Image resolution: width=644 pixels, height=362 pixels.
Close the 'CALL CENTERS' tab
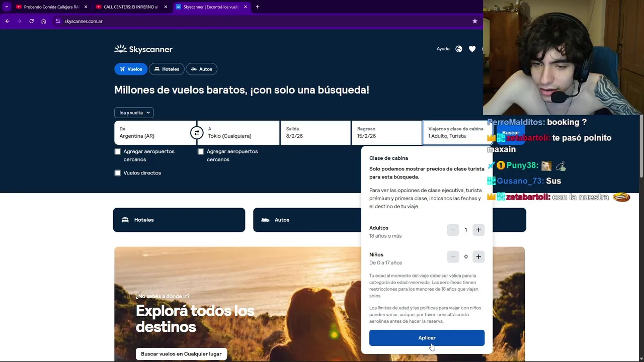[x=166, y=7]
